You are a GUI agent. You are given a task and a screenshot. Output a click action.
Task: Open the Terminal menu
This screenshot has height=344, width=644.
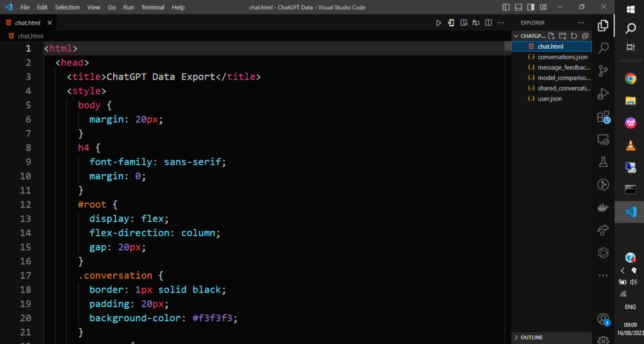pyautogui.click(x=153, y=8)
